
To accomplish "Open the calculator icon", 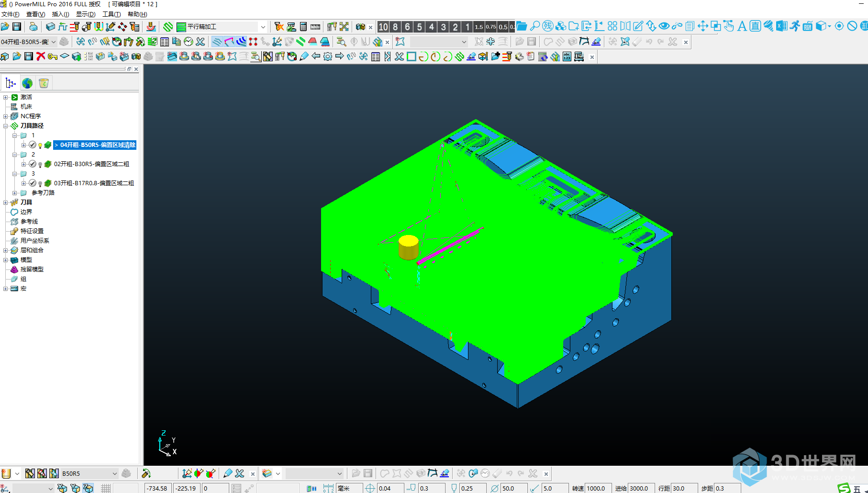I will pos(303,27).
